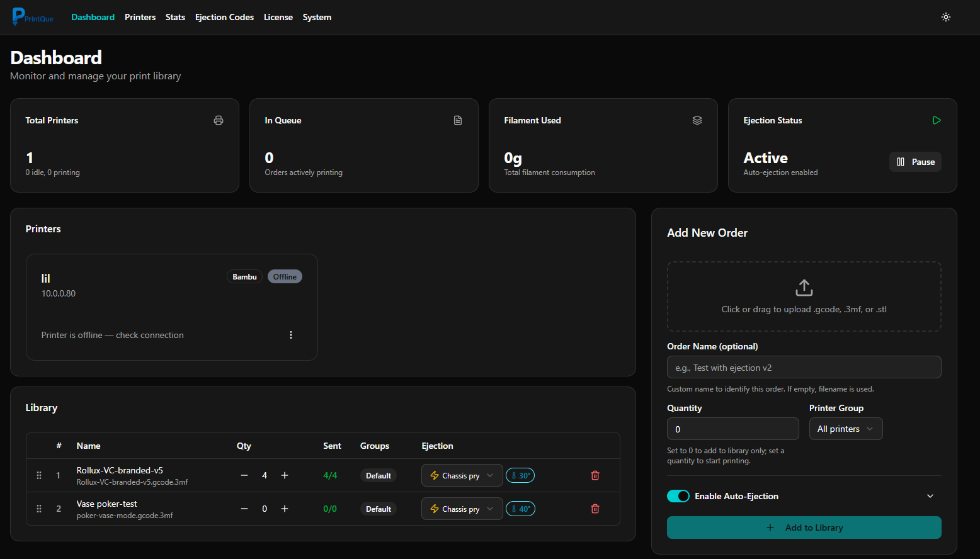Toggle the light/dark theme sun icon
This screenshot has width=980, height=559.
pos(945,17)
